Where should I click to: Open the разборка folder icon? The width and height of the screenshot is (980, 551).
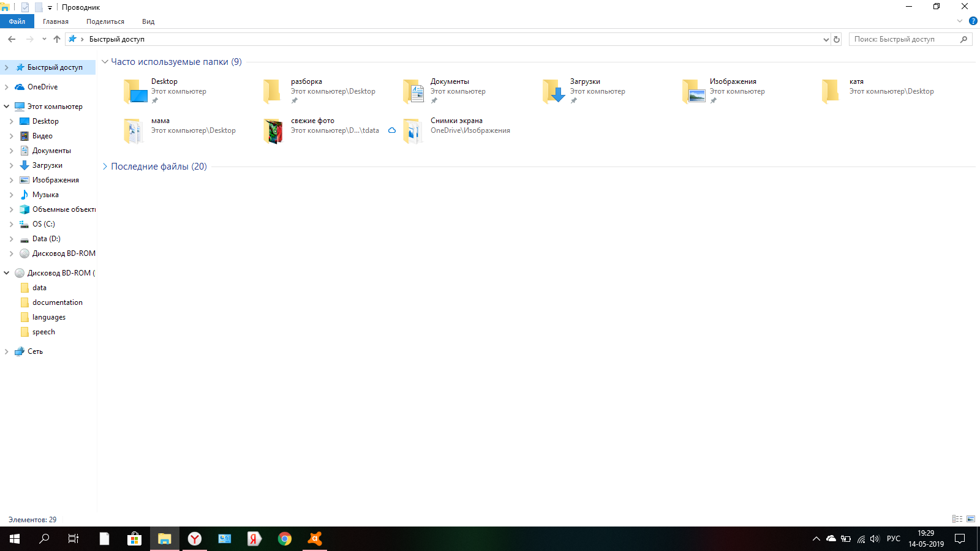coord(271,91)
